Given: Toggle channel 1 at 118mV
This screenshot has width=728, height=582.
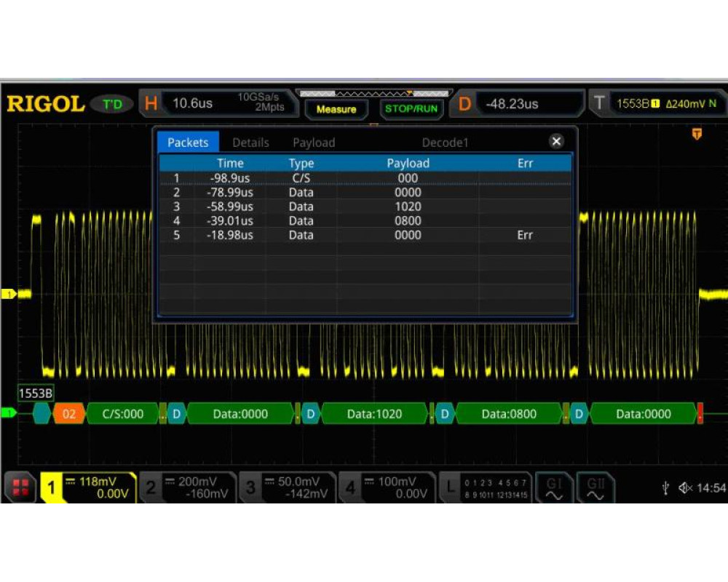Looking at the screenshot, I should [89, 487].
